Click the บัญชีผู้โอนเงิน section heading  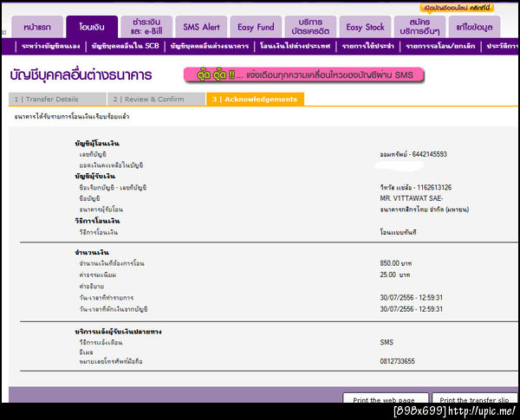[97, 144]
